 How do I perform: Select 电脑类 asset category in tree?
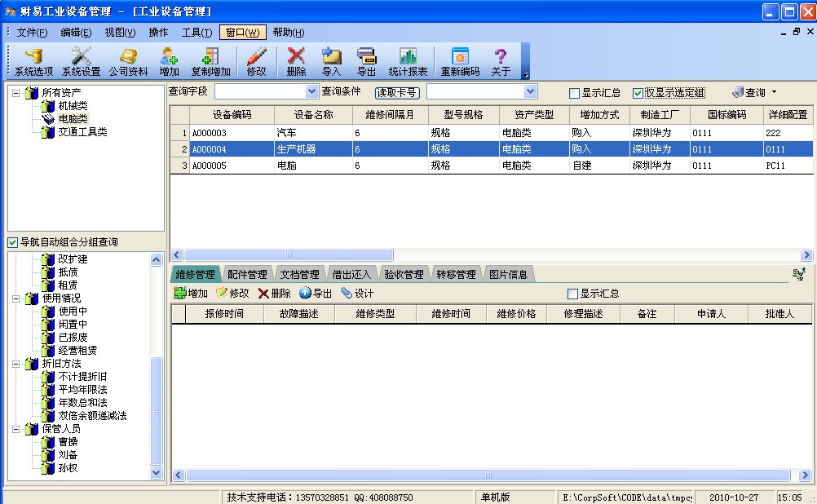point(73,119)
